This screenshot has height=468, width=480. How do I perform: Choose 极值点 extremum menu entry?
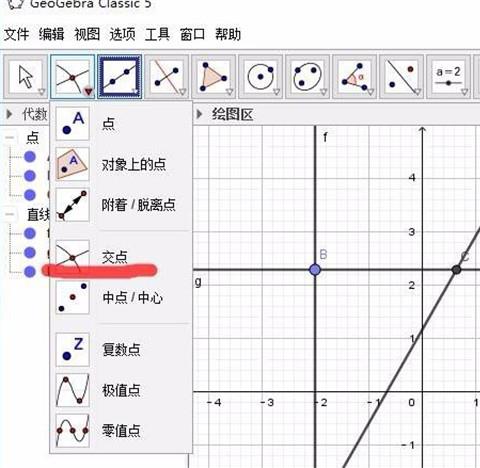click(x=121, y=390)
